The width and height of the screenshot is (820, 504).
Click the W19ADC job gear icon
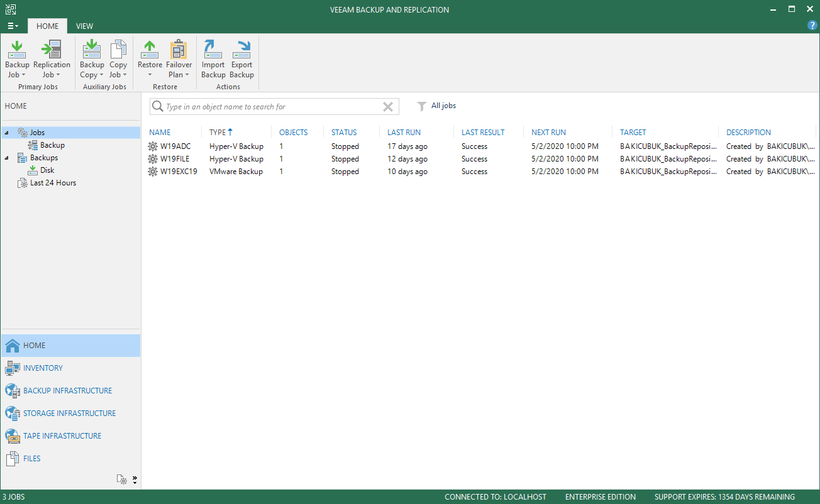pos(153,146)
